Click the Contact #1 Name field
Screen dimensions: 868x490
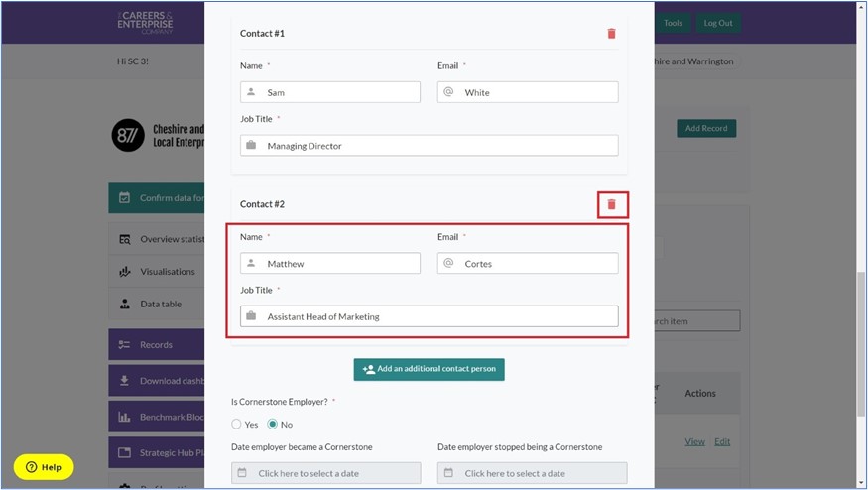(329, 92)
